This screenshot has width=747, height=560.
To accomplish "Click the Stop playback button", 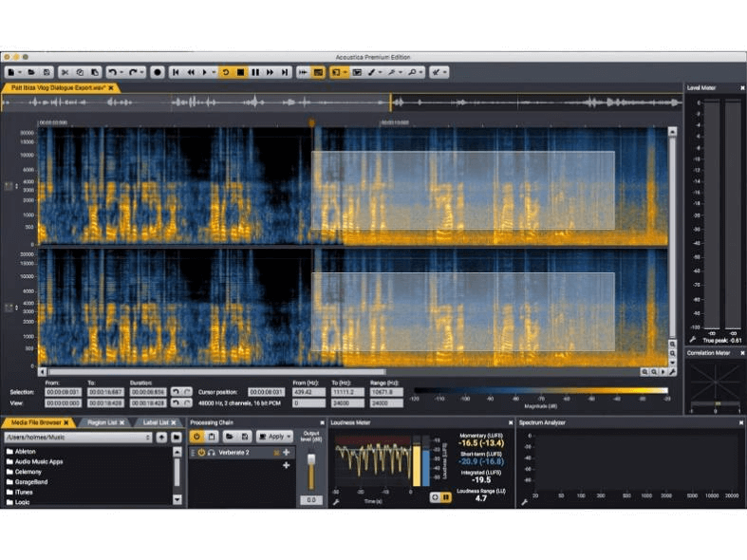I will point(240,72).
